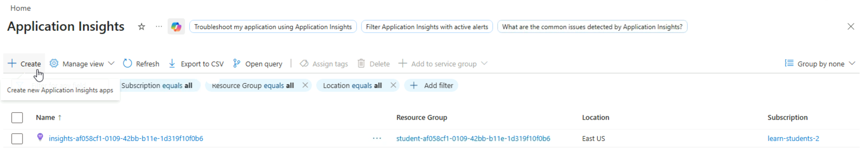Click the plus icon for Create
The width and height of the screenshot is (868, 168).
[12, 63]
